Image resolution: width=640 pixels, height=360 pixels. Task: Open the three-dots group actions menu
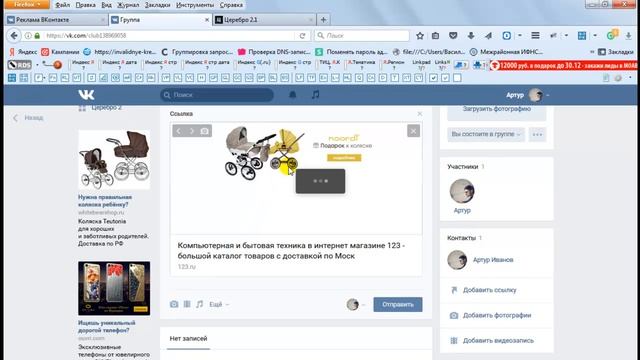[537, 134]
